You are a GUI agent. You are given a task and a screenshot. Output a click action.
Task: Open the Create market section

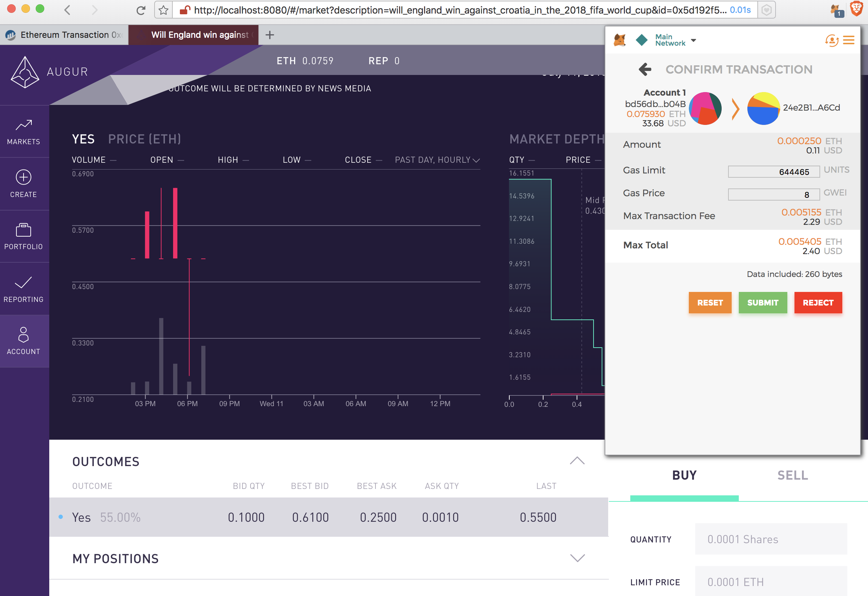click(24, 184)
